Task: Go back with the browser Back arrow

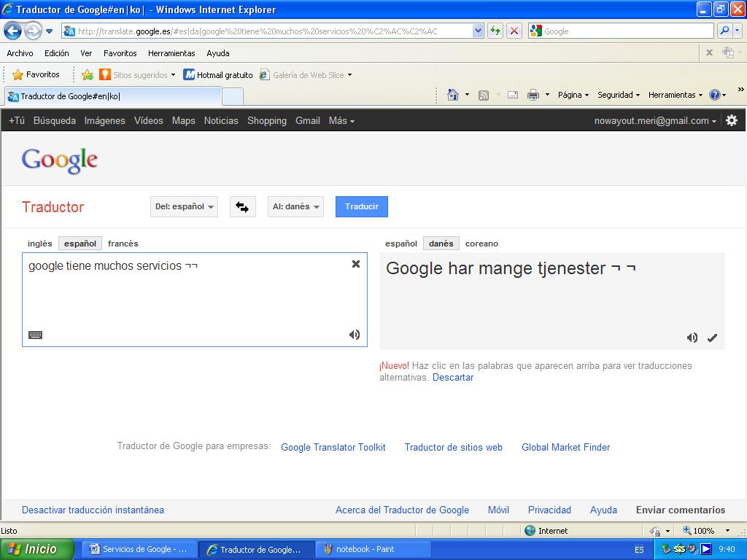Action: click(x=13, y=31)
